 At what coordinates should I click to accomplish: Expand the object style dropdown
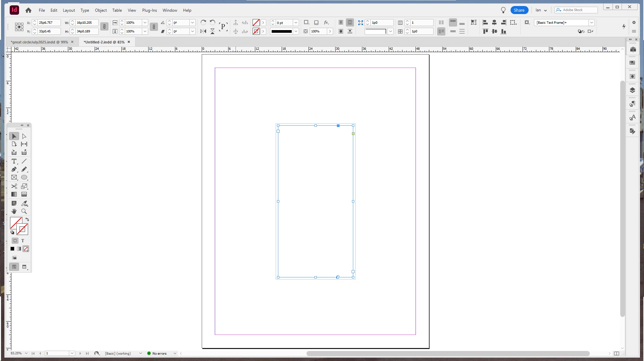591,23
